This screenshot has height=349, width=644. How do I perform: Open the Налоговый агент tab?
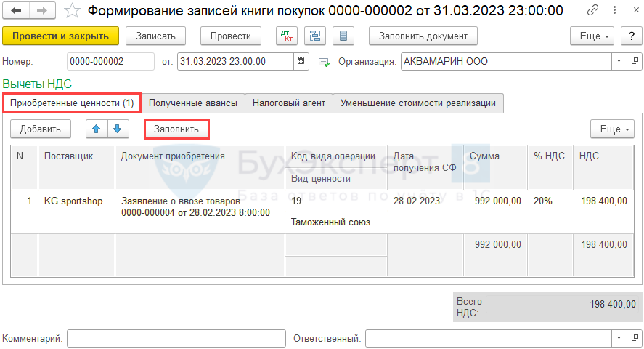(289, 103)
